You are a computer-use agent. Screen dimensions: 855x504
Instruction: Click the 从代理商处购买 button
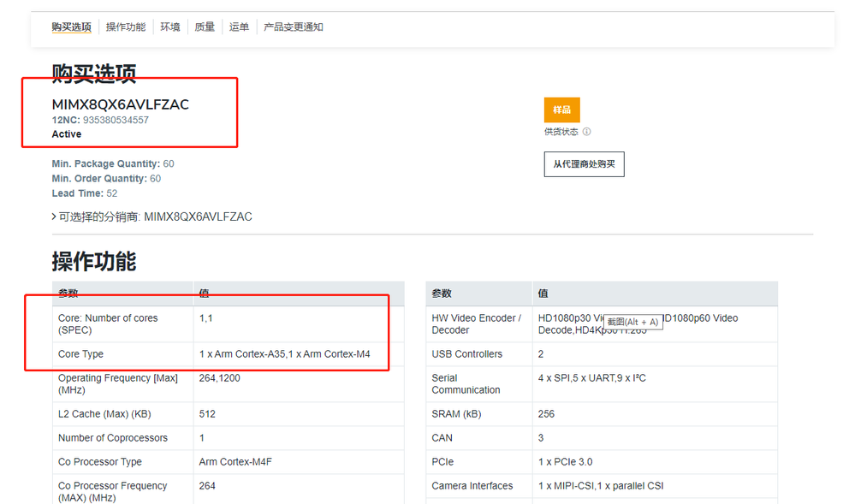[584, 163]
